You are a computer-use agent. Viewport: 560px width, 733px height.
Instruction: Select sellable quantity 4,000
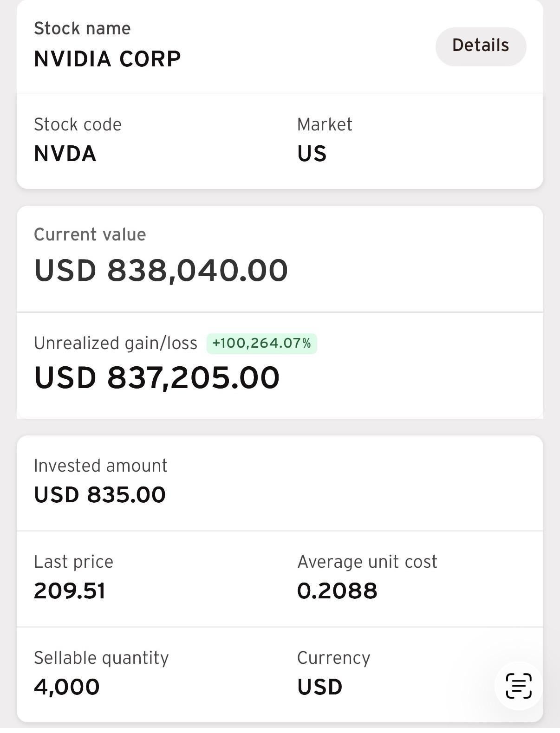pos(66,687)
